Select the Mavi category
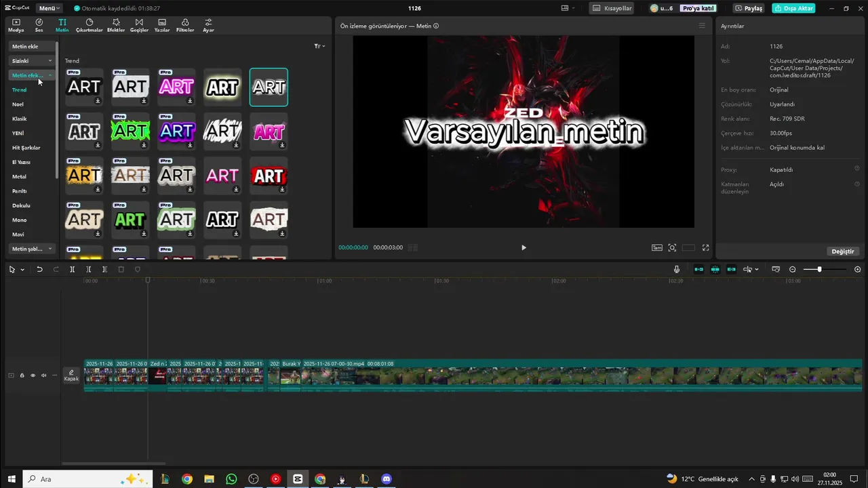 (x=18, y=235)
